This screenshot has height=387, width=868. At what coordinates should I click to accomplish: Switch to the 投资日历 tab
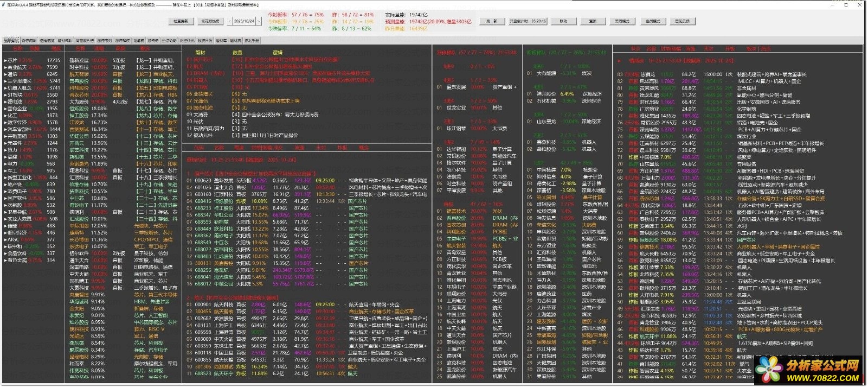(x=205, y=41)
